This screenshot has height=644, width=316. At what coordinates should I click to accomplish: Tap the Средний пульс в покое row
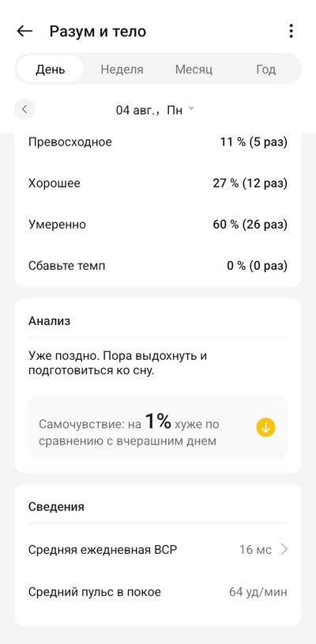158,593
